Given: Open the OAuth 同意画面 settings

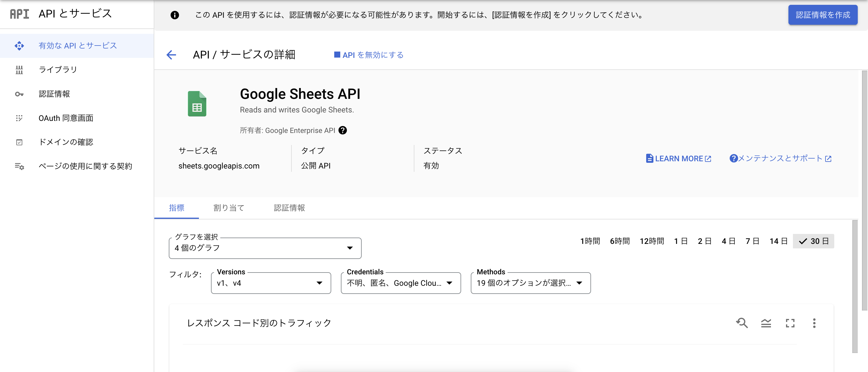Looking at the screenshot, I should click(66, 118).
